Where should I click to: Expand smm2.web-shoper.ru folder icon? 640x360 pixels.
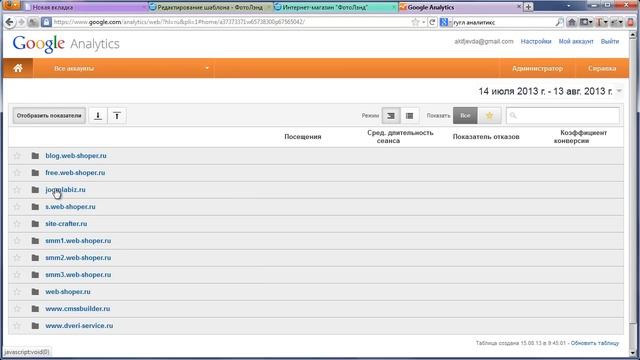[35, 258]
